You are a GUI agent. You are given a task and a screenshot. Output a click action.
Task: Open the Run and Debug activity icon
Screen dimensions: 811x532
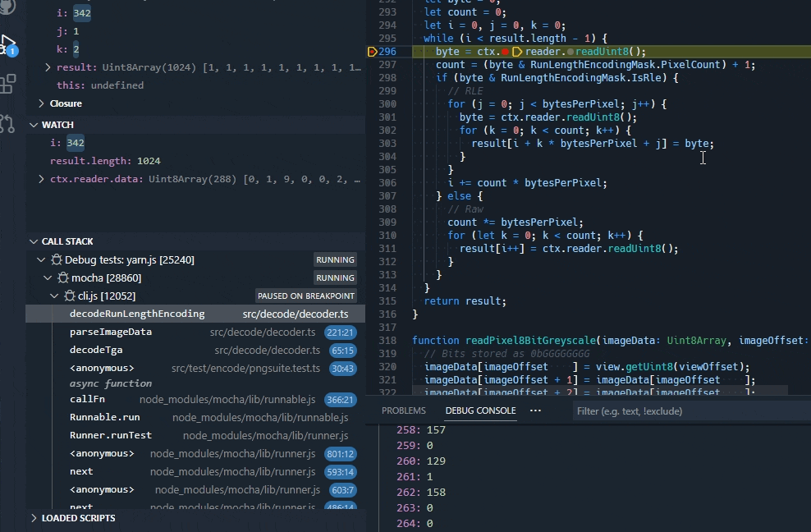8,45
